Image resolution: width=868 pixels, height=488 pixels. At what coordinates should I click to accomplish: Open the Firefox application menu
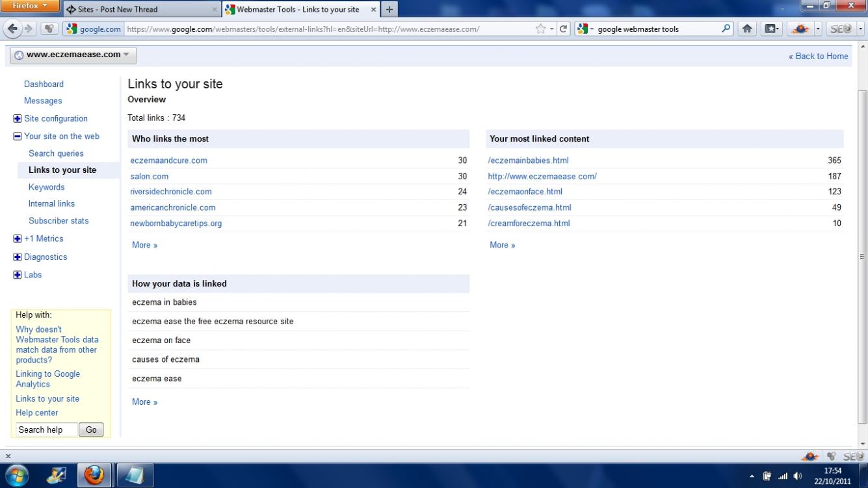(x=30, y=6)
